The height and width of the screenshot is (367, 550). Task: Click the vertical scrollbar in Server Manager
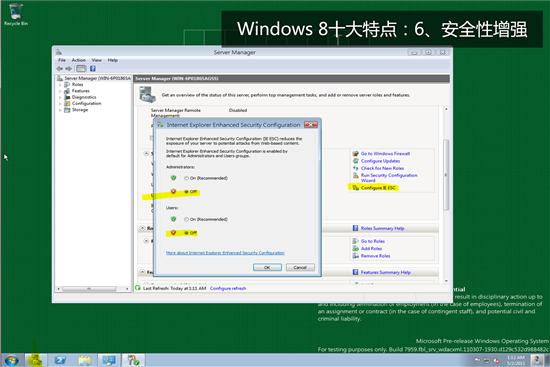[446, 175]
